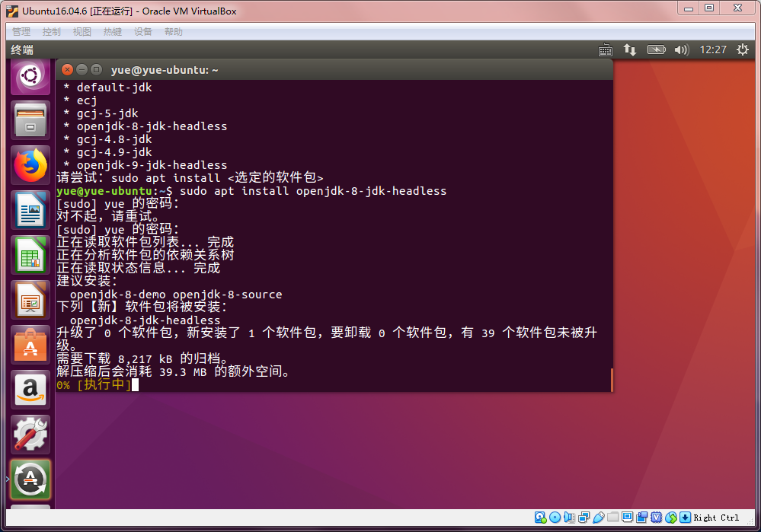Click the terminal's orange scrollbar handle
Image resolution: width=761 pixels, height=532 pixels.
click(612, 380)
